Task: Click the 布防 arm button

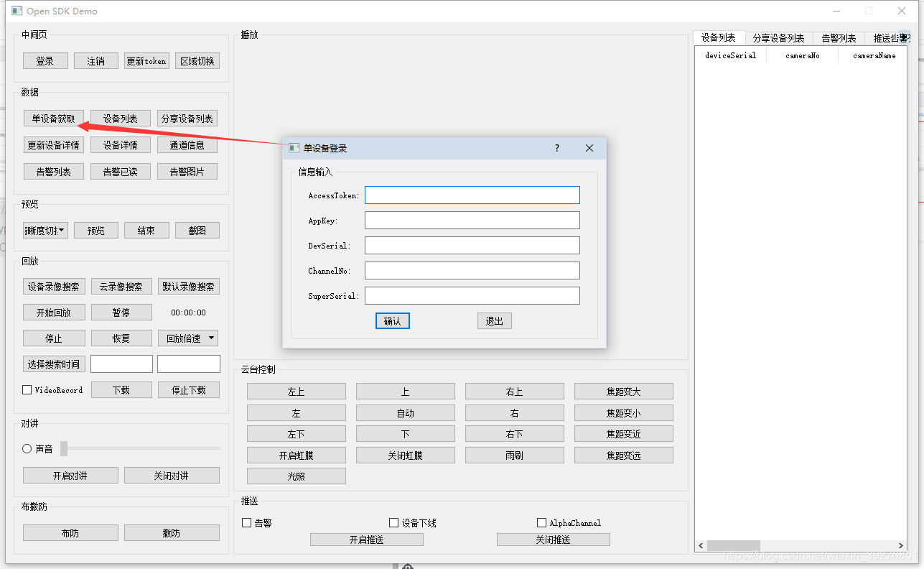Action: coord(70,533)
